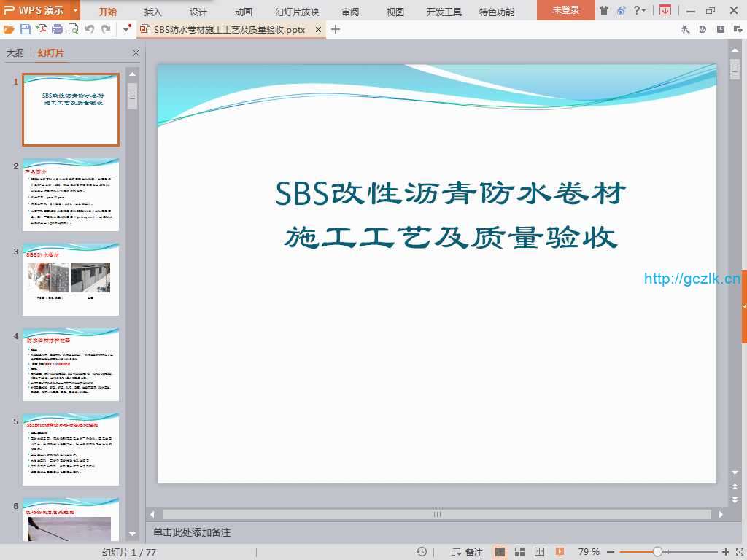Switch to Slide Sorter view
The height and width of the screenshot is (560, 747).
(520, 552)
